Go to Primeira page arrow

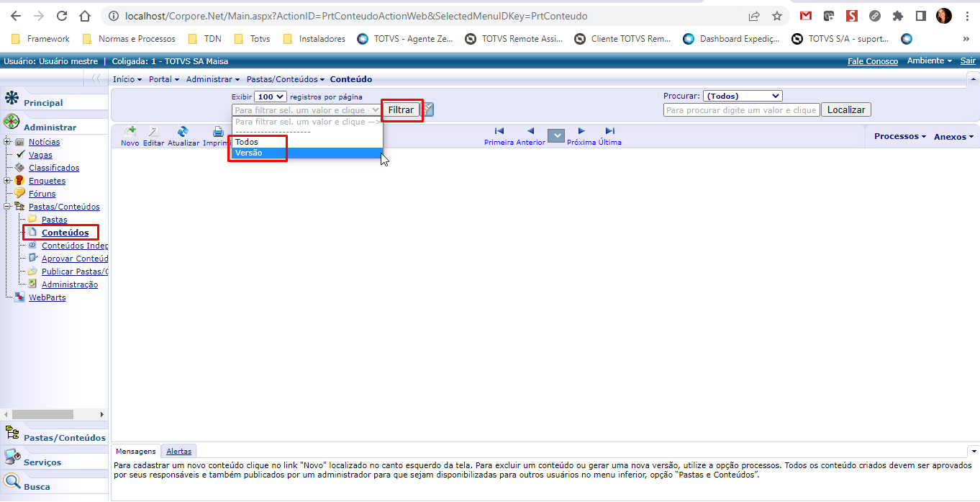point(499,131)
